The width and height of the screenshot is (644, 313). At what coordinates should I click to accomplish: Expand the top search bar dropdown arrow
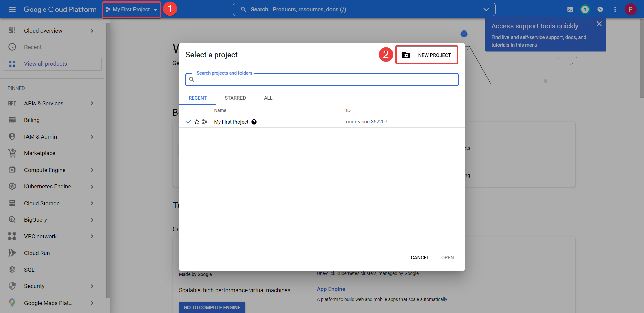tap(486, 9)
